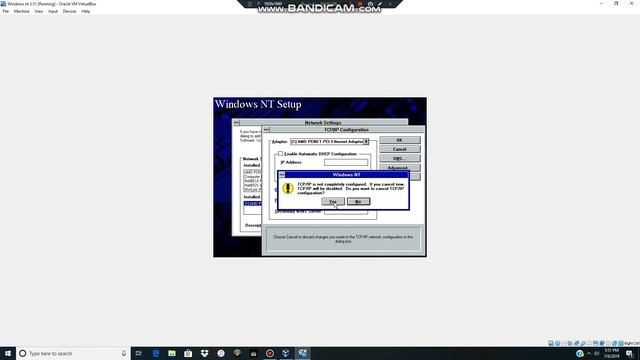Click the Network Settings title bar
This screenshot has height=360, width=640.
point(322,122)
